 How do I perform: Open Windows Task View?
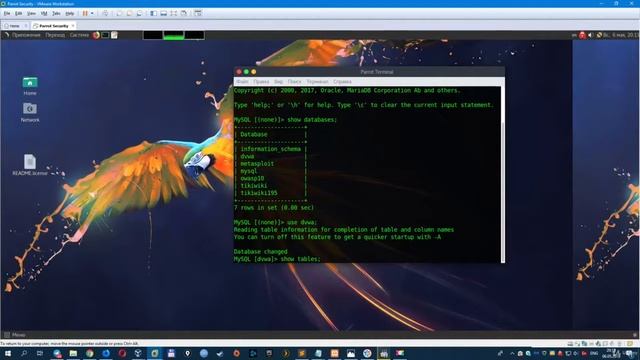coord(40,353)
